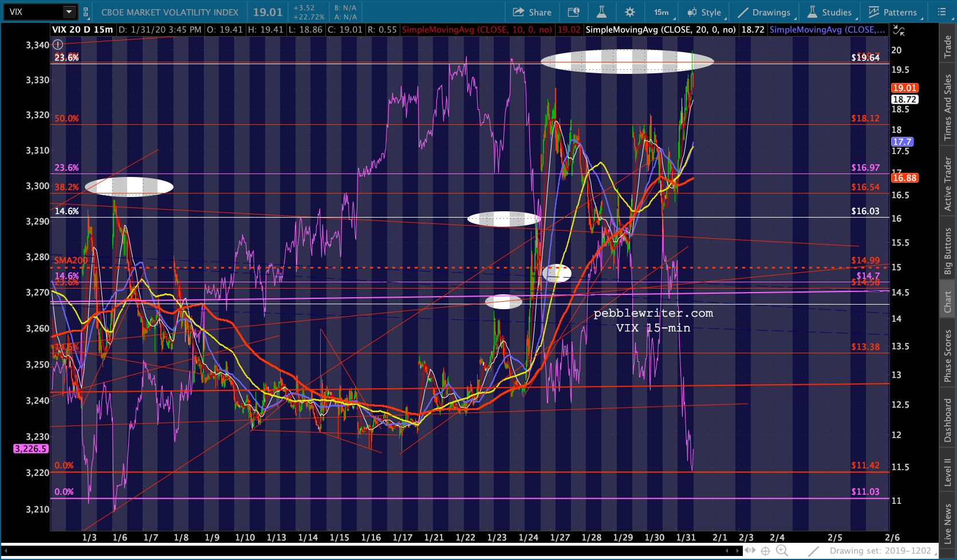Screen dimensions: 957x560
Task: Open the Times And Sales side tab
Action: [x=948, y=107]
